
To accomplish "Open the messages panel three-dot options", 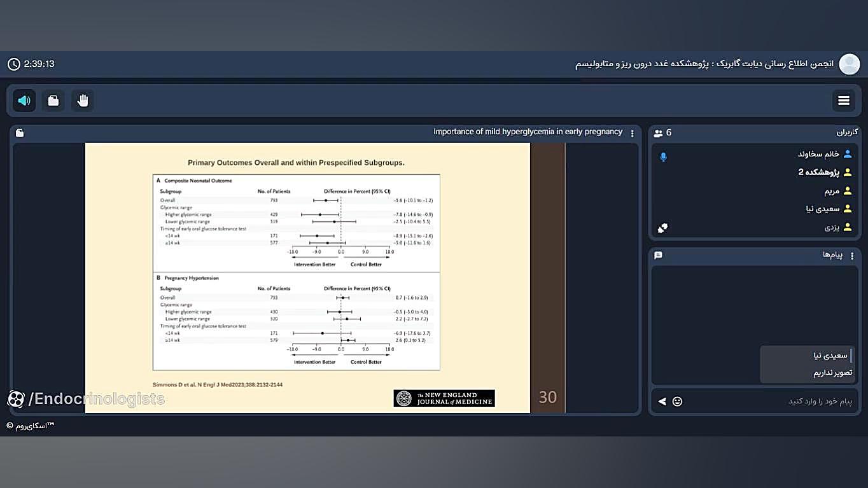I will [x=852, y=256].
